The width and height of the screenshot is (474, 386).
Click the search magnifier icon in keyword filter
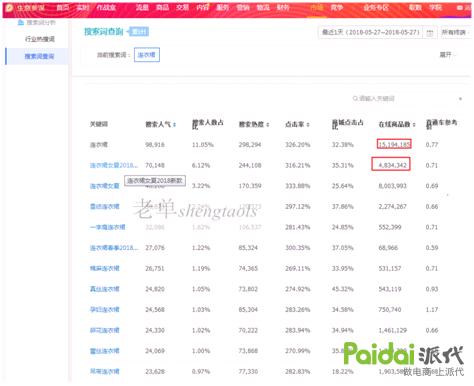pos(355,98)
